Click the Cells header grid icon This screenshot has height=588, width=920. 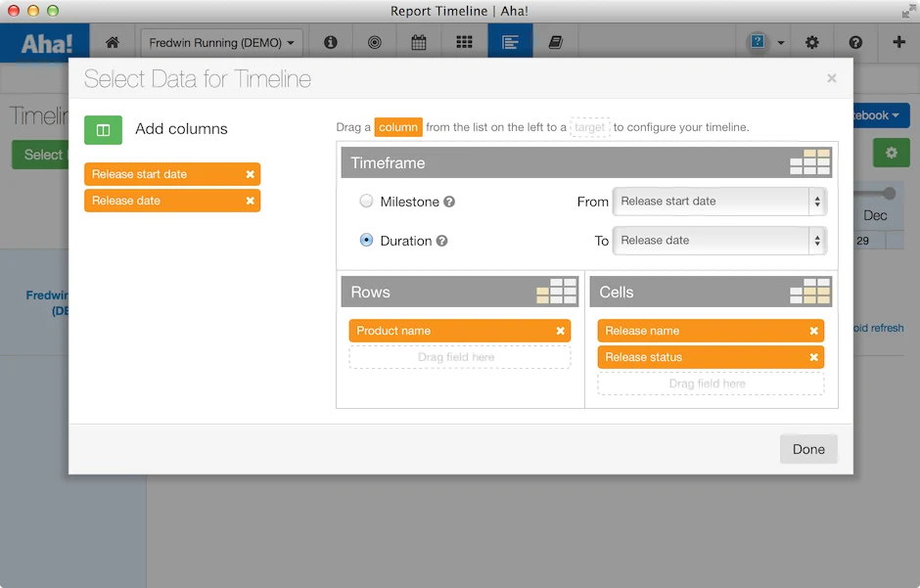coord(809,292)
